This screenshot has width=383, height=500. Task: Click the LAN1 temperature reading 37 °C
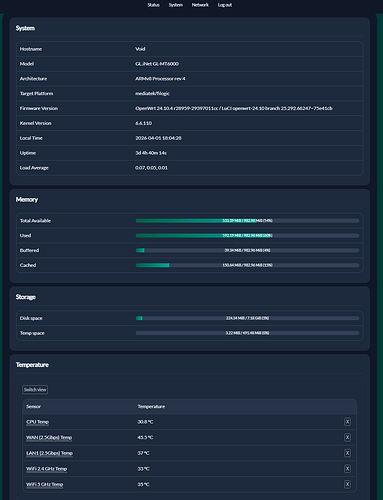(x=143, y=453)
